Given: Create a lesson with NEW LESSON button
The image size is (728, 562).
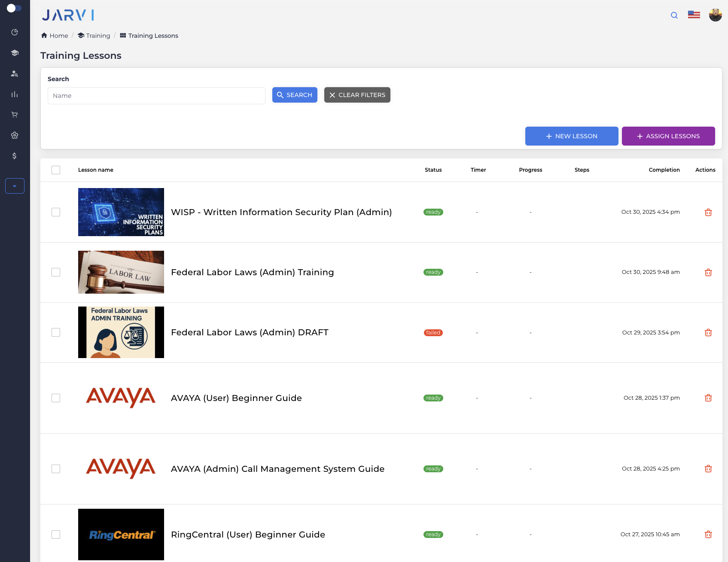Looking at the screenshot, I should point(571,136).
